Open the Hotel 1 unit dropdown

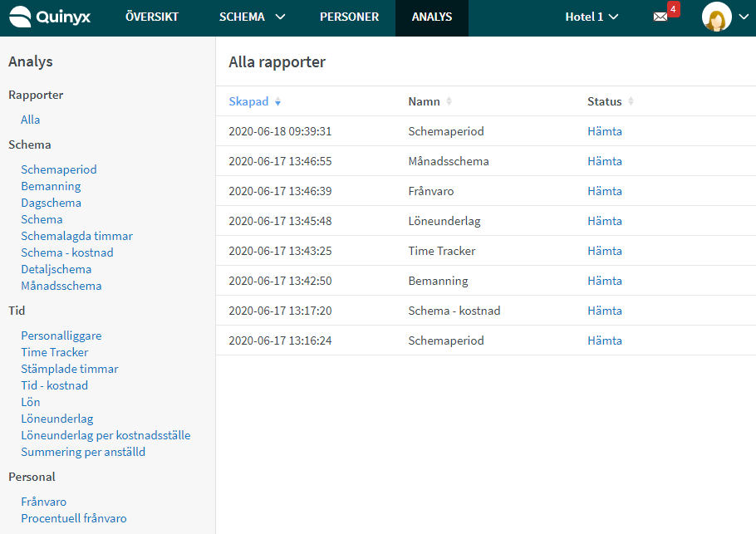(592, 17)
